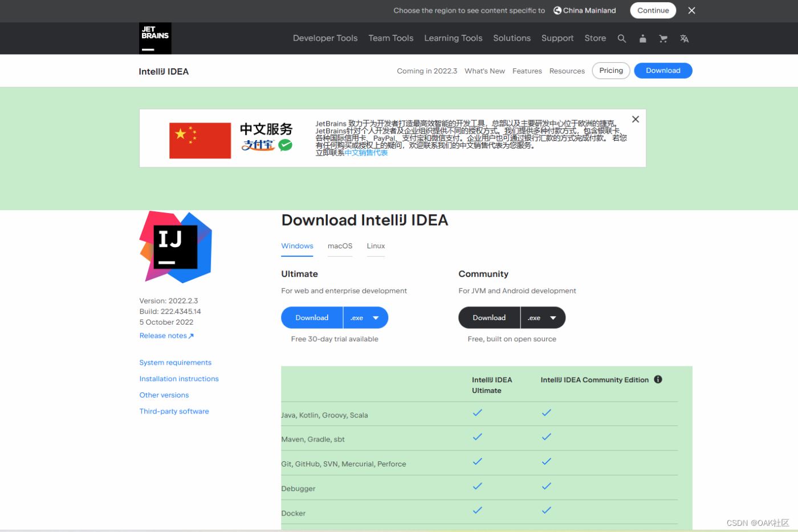Image resolution: width=798 pixels, height=532 pixels.
Task: Open Third-party software link
Action: (x=174, y=411)
